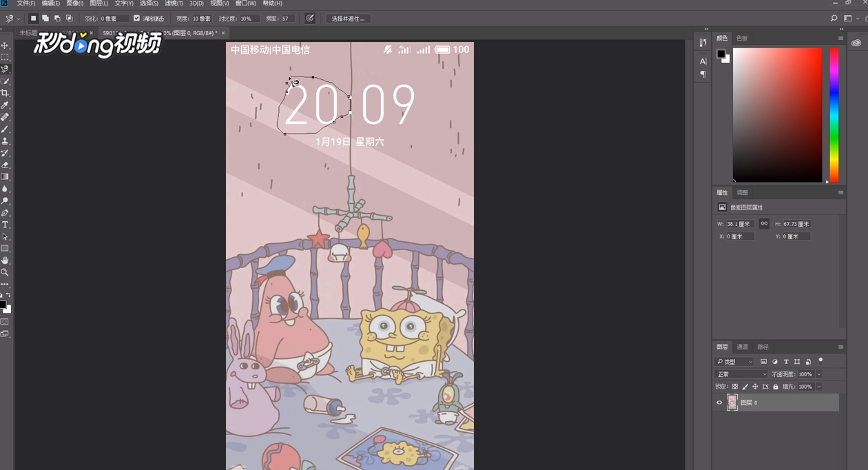The image size is (868, 470).
Task: Select the Magnetic Lasso tool in toolbox
Action: click(x=5, y=69)
